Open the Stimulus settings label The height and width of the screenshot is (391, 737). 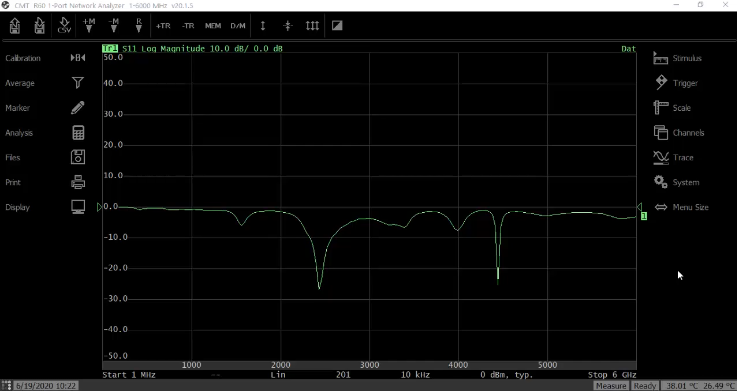pyautogui.click(x=687, y=58)
